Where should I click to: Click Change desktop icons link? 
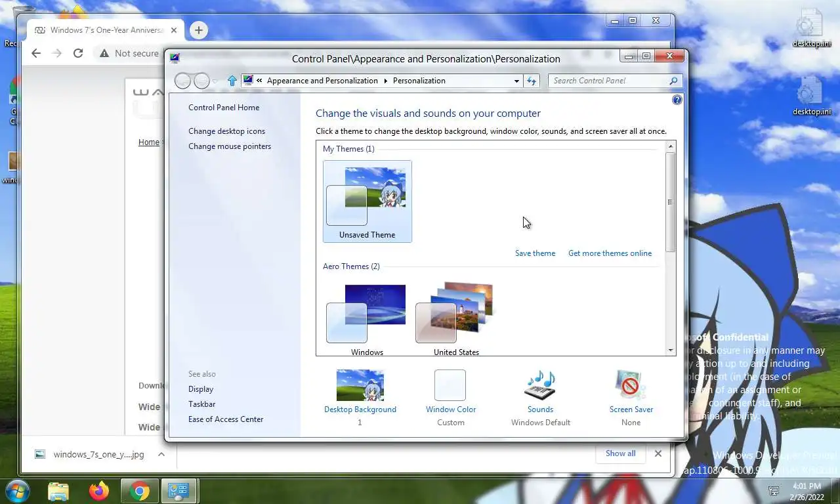point(227,131)
